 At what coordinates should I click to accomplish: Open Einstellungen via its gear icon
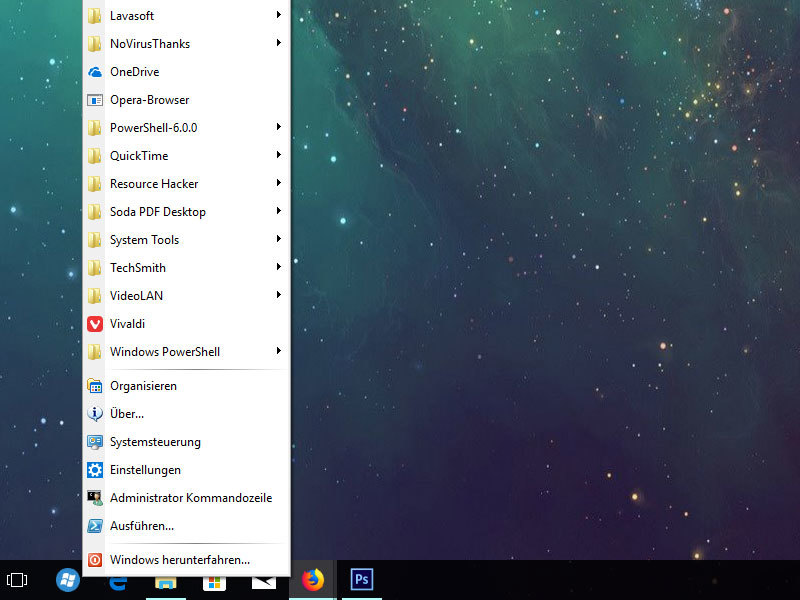coord(145,469)
